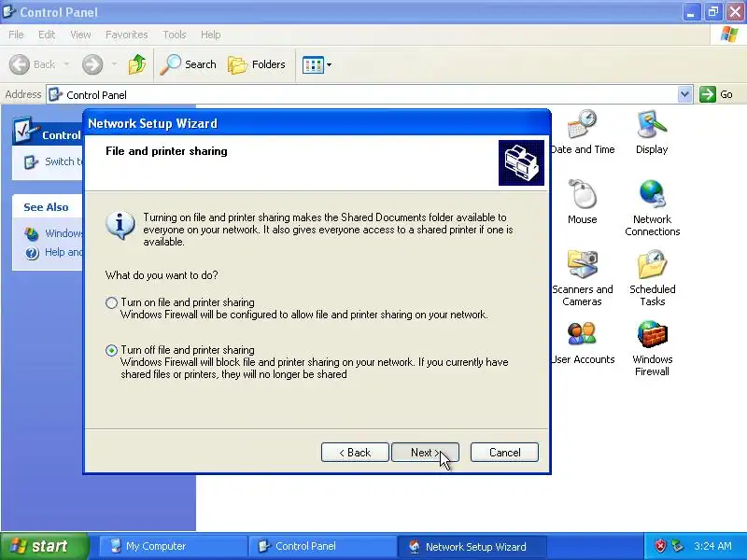Click the wizard's Back button

pos(355,453)
